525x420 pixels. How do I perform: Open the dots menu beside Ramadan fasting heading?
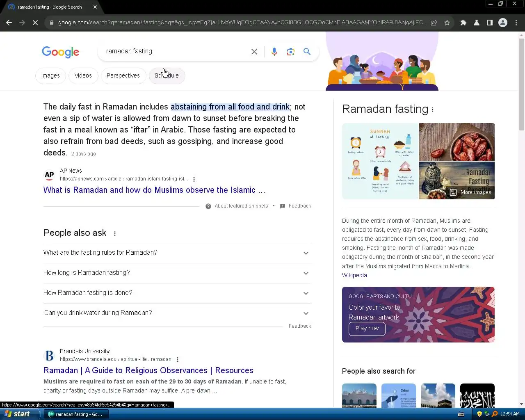point(433,110)
